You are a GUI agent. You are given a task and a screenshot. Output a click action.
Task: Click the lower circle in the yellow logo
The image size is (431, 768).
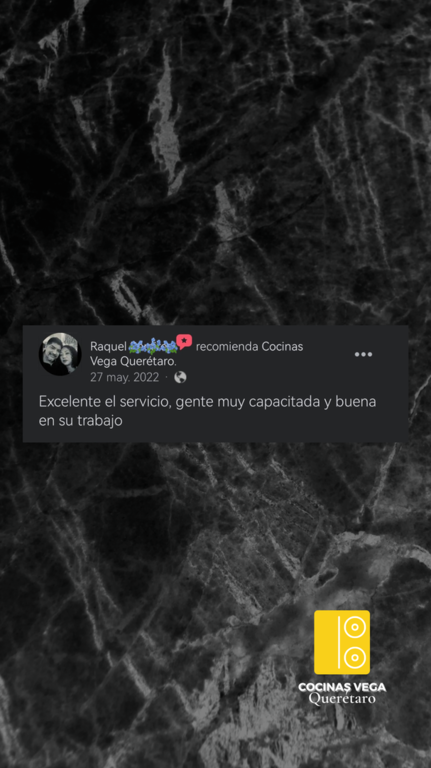point(355,656)
